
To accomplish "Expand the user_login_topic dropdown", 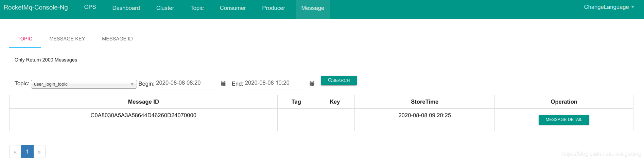I will click(84, 84).
